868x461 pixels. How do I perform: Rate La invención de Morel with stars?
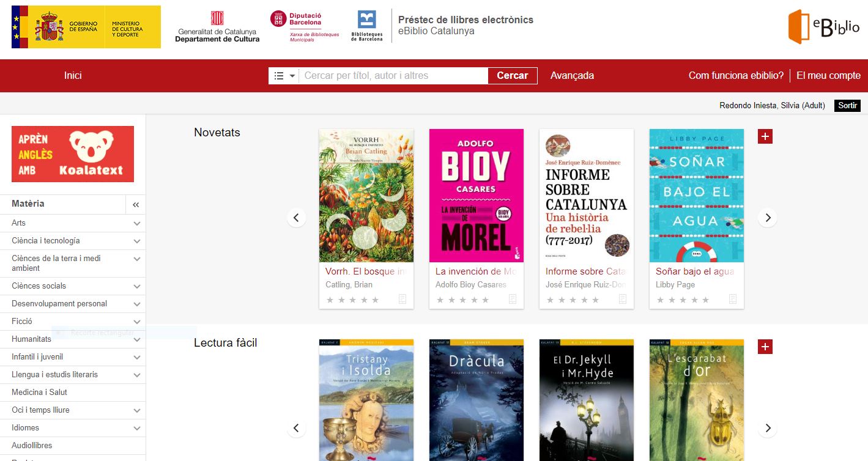[463, 300]
